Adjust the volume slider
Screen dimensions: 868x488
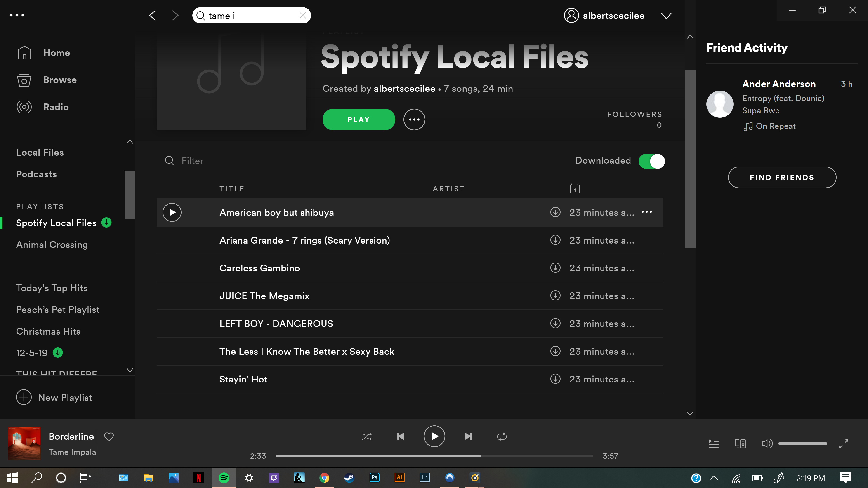tap(802, 443)
